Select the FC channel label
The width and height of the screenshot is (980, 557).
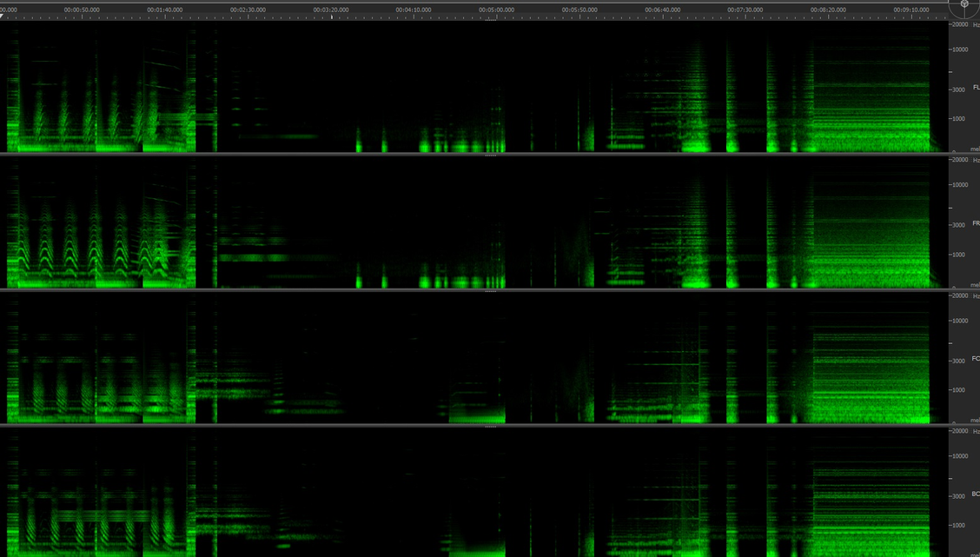976,358
